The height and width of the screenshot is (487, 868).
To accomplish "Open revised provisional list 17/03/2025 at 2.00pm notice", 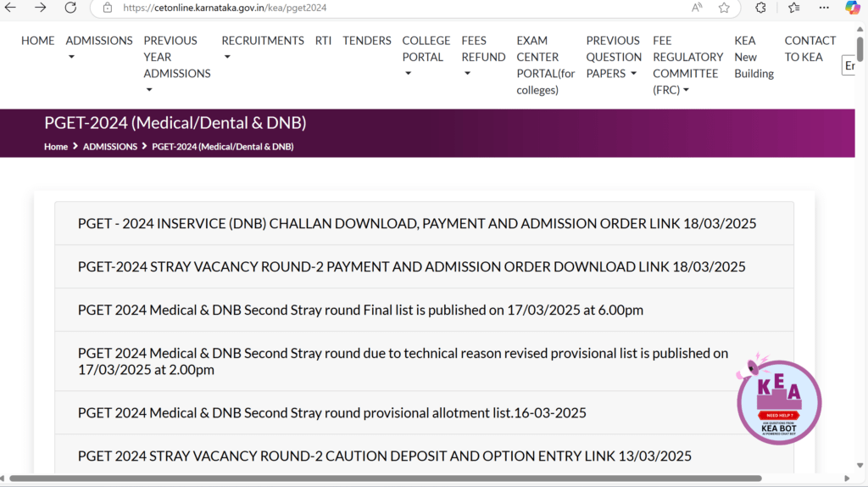I will click(x=424, y=361).
